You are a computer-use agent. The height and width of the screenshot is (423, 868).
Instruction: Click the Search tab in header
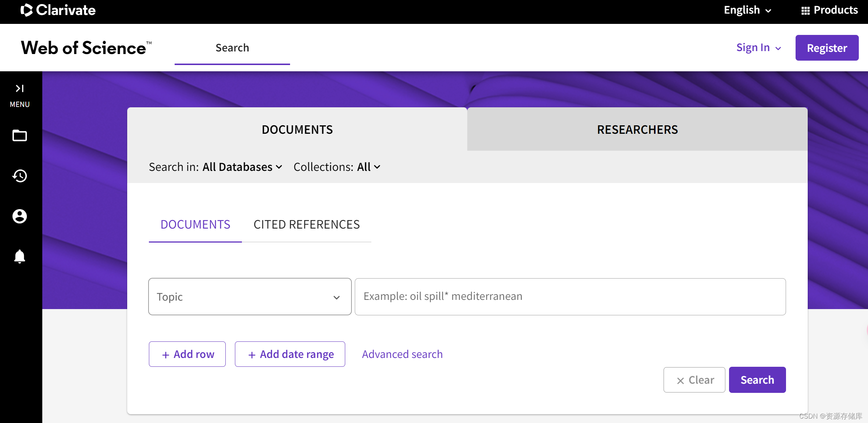[232, 48]
